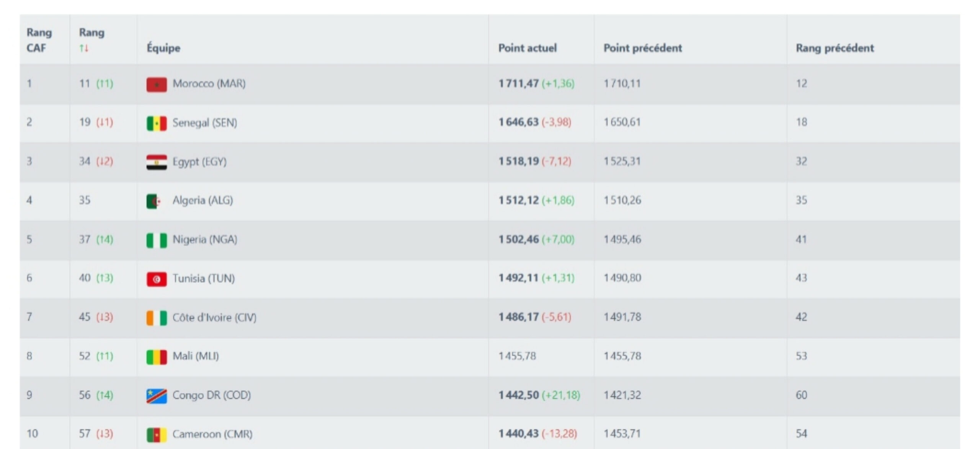
Task: Click the Mali flag icon
Action: [x=157, y=357]
